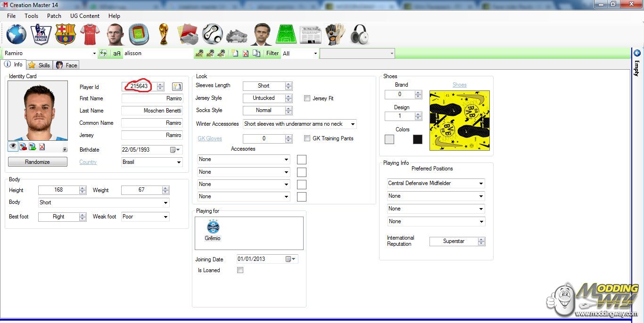Tick the Is Loaned checkbox
Screen dimensions: 644x323
pos(240,270)
